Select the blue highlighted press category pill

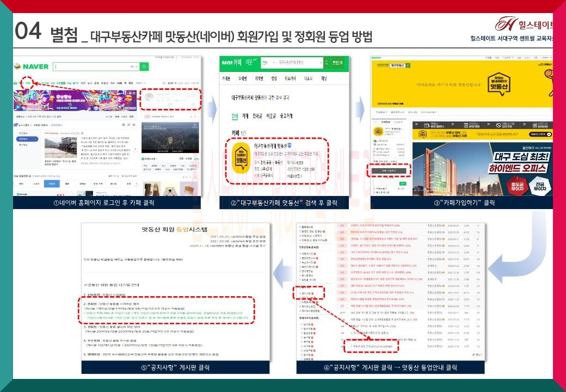pos(28,139)
